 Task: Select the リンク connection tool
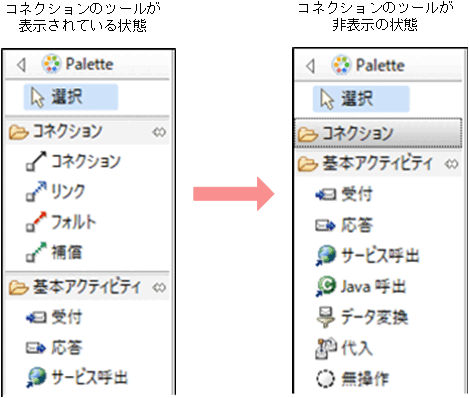tap(56, 192)
